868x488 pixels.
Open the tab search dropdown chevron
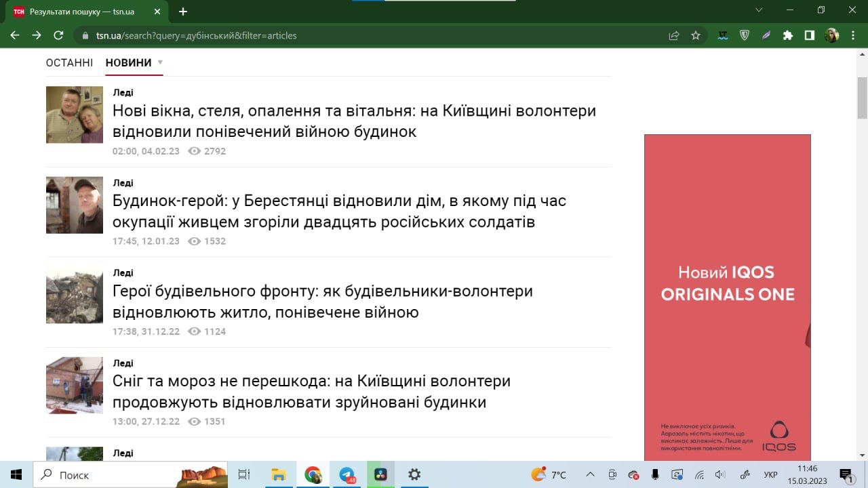[759, 10]
